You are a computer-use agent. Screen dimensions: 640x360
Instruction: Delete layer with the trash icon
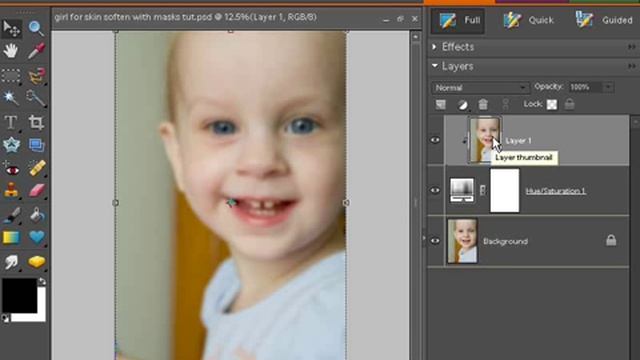tap(483, 104)
